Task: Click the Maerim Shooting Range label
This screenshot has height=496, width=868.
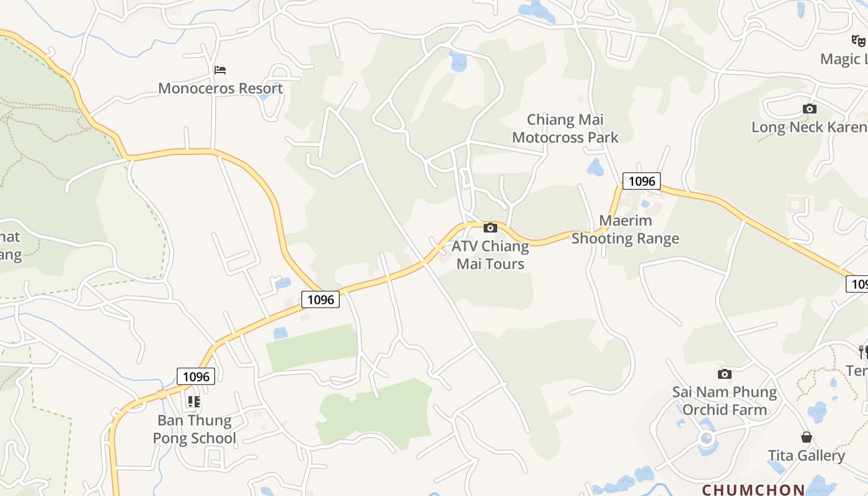Action: click(x=625, y=229)
